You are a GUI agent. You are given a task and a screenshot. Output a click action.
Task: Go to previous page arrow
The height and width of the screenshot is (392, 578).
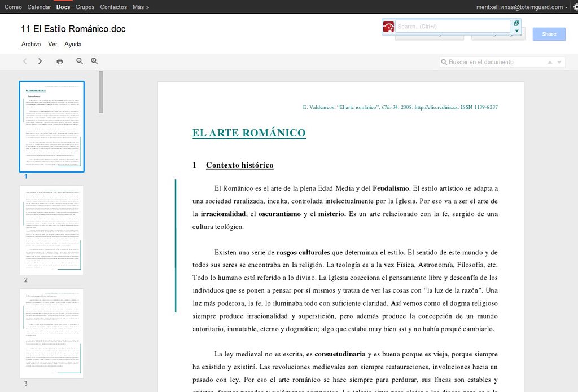point(25,61)
